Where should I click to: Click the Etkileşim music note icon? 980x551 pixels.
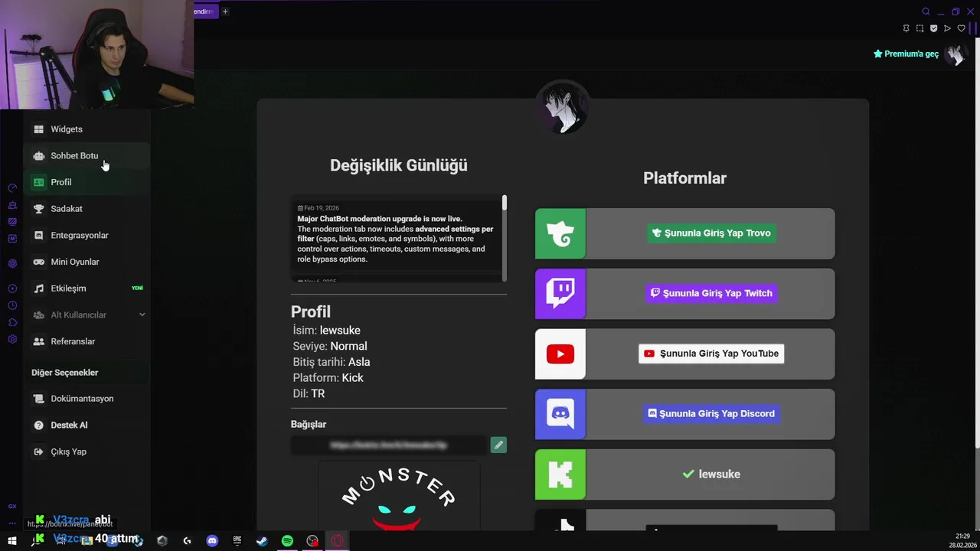[x=38, y=289]
